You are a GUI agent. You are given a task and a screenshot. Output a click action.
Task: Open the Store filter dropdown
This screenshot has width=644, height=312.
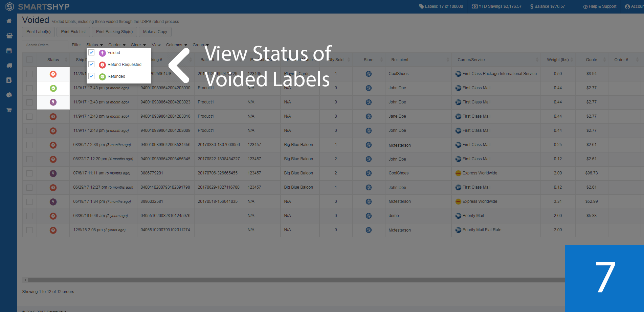(138, 45)
